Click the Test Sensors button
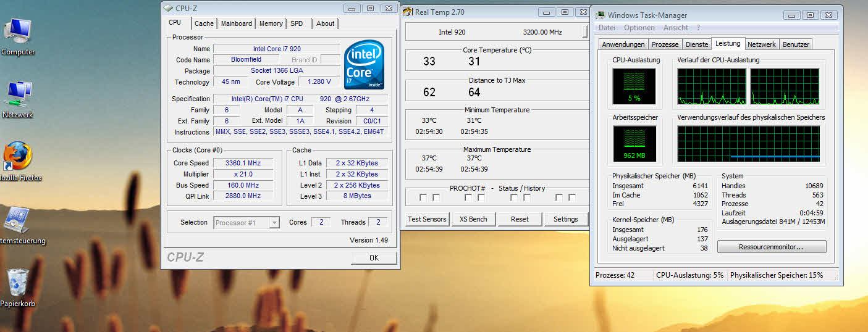The height and width of the screenshot is (332, 868). point(427,219)
